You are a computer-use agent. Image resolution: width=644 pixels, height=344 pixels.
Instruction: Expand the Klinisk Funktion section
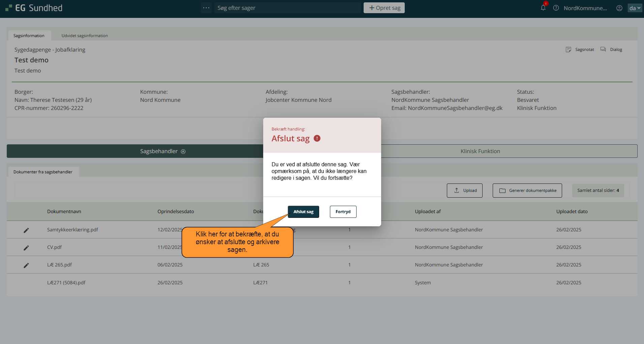pos(480,151)
